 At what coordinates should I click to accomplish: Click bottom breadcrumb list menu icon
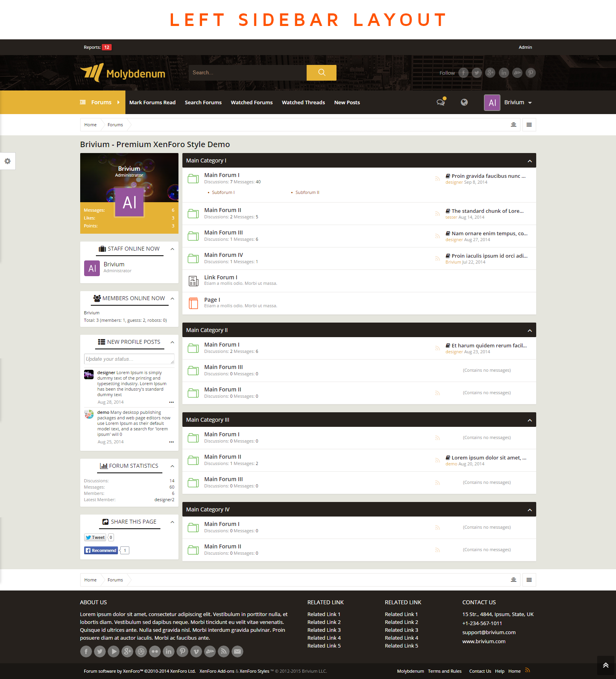[x=529, y=580]
